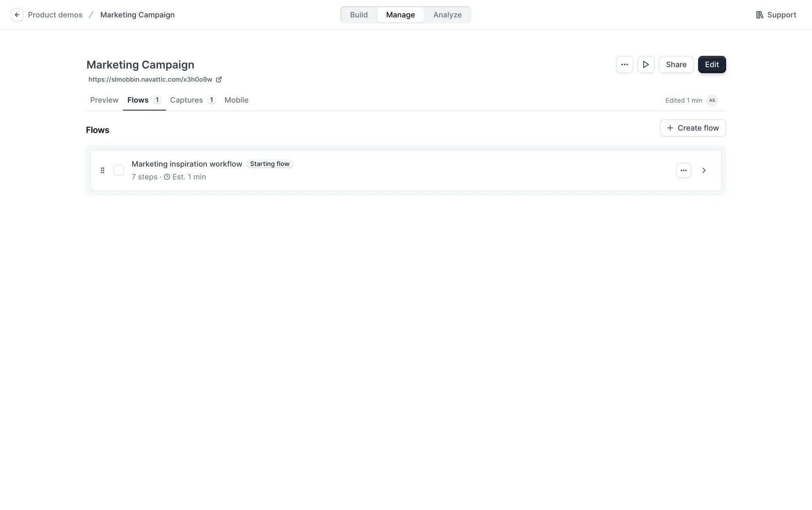Select the Manage mode tab
The image size is (812, 510).
click(400, 15)
